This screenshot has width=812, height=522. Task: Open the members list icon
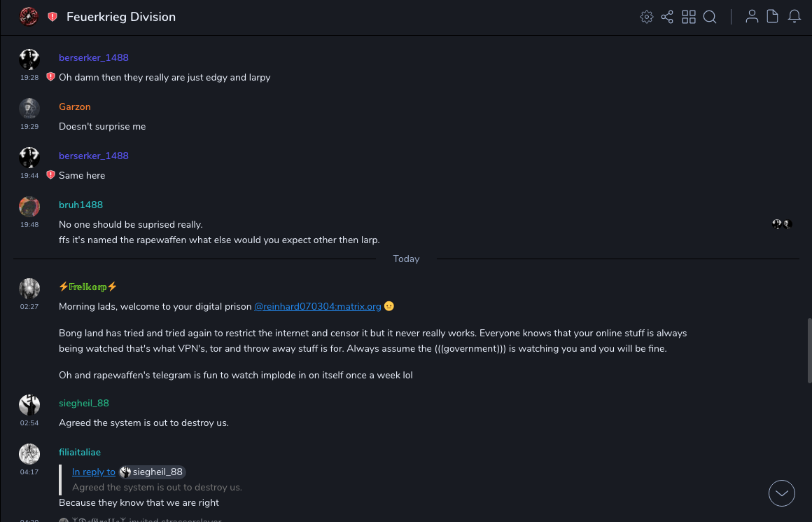(x=752, y=17)
